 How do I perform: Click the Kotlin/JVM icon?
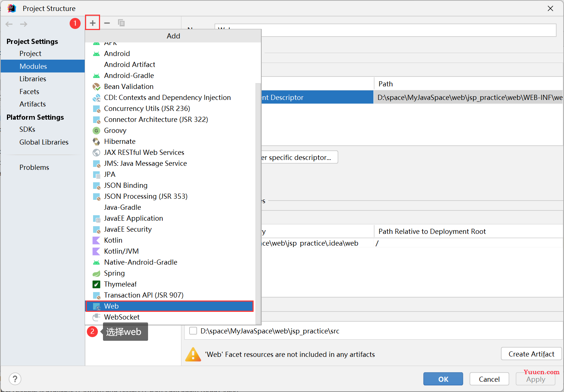tap(96, 251)
